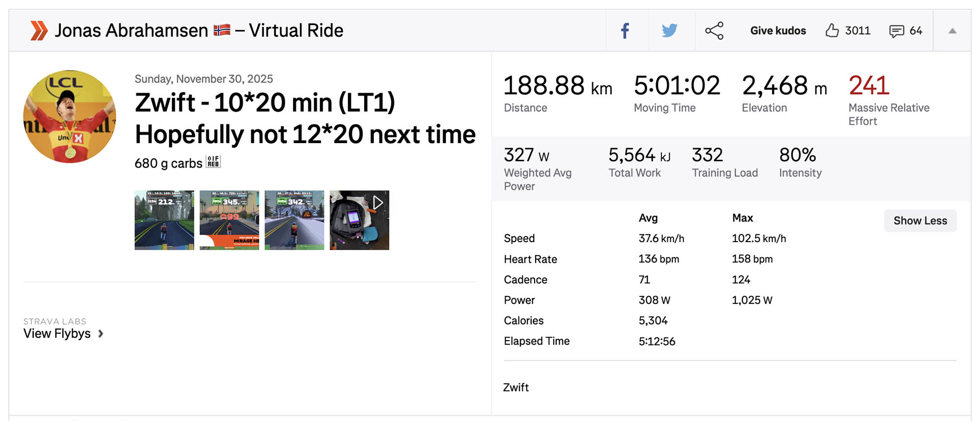Open the View Flybys link
Image resolution: width=980 pixels, height=421 pixels.
(57, 334)
